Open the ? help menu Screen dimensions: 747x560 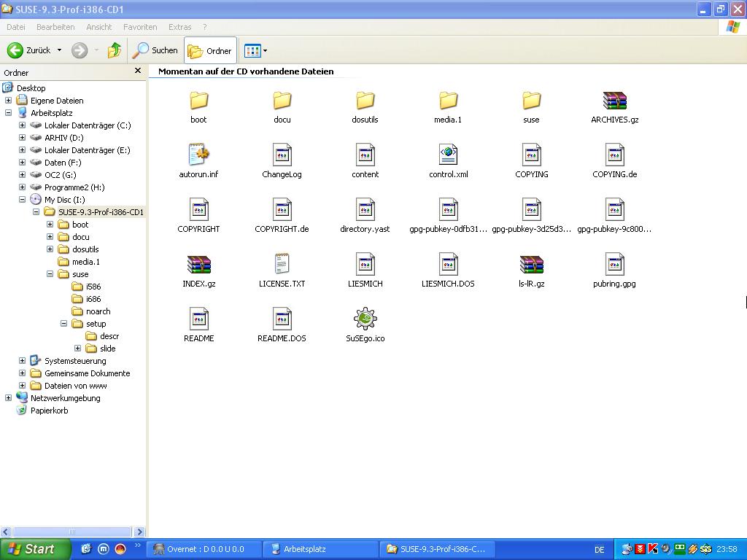click(x=205, y=27)
